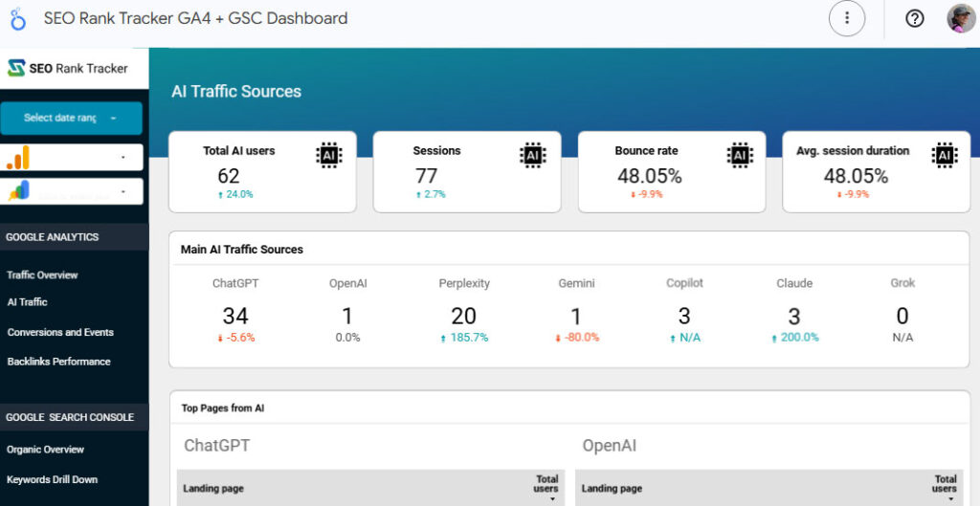The width and height of the screenshot is (980, 506).
Task: Expand the Google Analytics property selector
Action: point(72,158)
